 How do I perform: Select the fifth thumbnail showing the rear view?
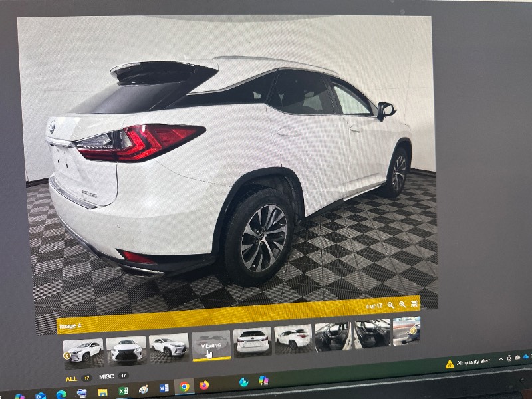tap(253, 340)
